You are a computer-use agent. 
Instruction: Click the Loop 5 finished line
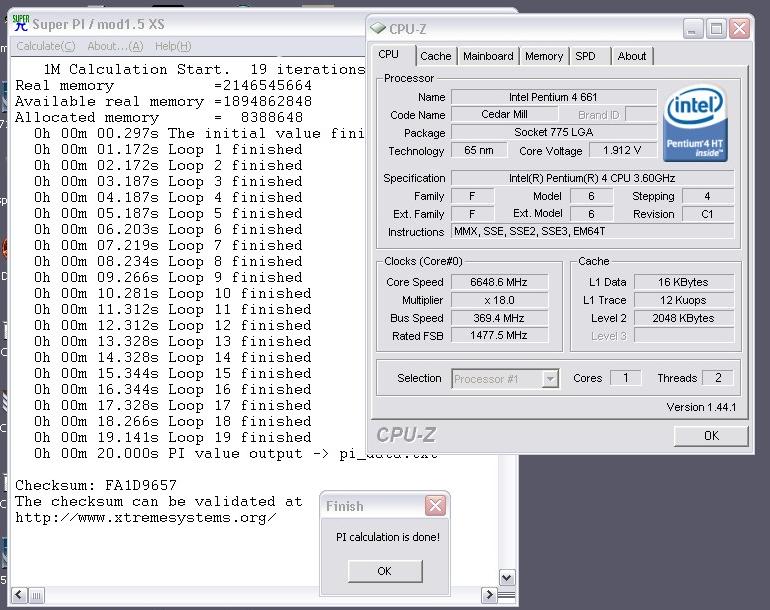pos(168,213)
